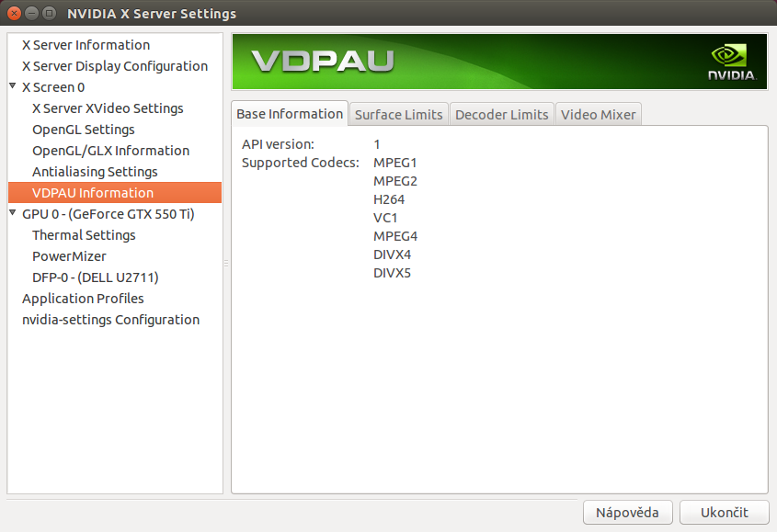Open Antialiasing Settings

pos(115,172)
